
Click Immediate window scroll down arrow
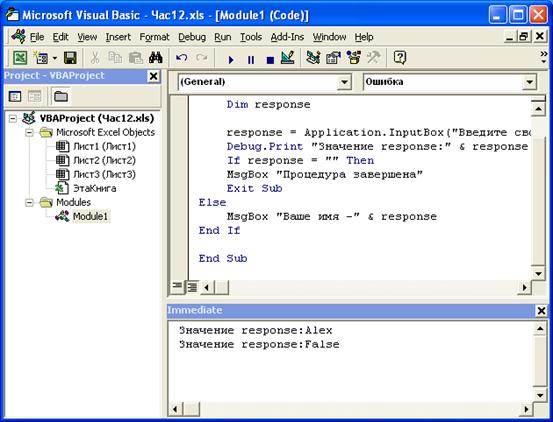(540, 395)
